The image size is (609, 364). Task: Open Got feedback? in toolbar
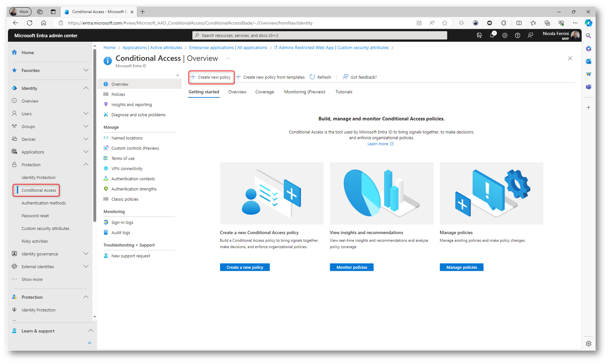pos(360,77)
